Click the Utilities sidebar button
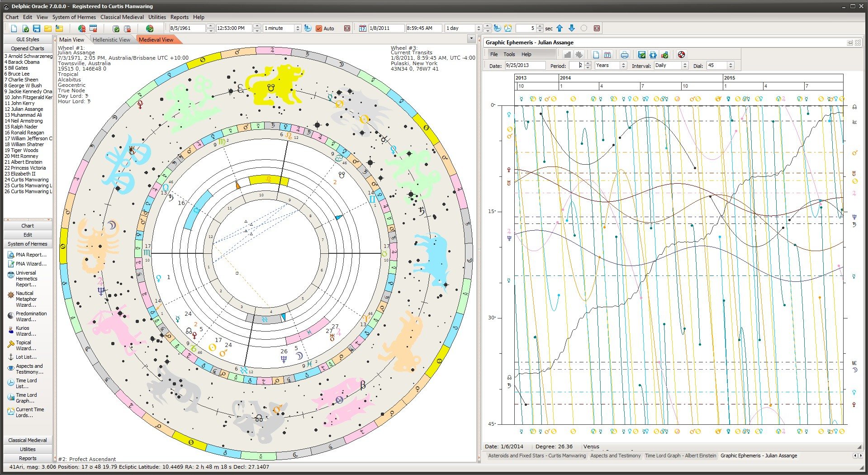Image resolution: width=868 pixels, height=475 pixels. pyautogui.click(x=28, y=449)
